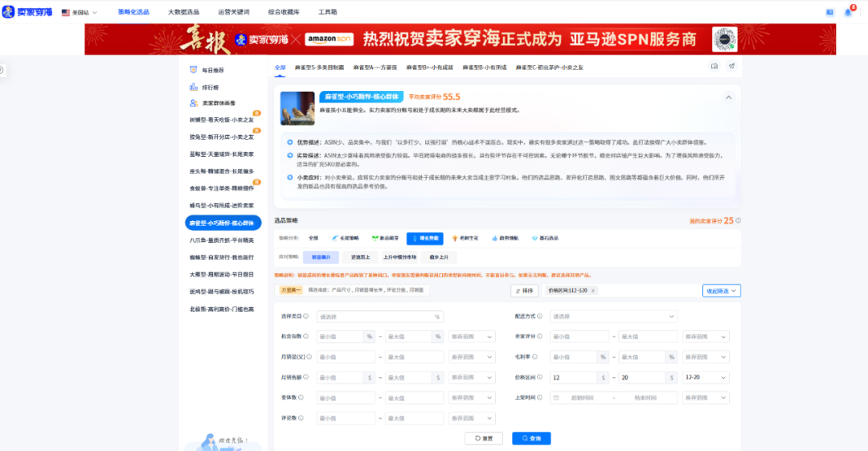Select the 蜘蛛型 seller type in sidebar
The width and height of the screenshot is (868, 451).
coord(222,257)
